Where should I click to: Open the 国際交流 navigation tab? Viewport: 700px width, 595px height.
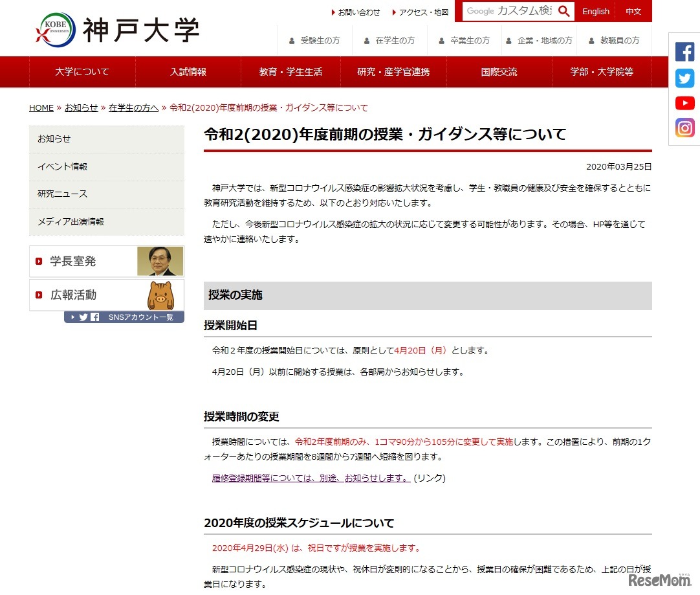pos(499,72)
